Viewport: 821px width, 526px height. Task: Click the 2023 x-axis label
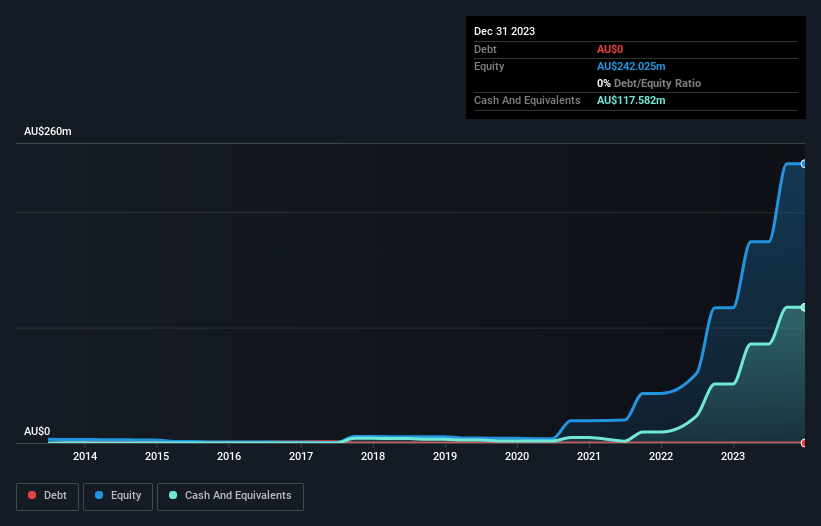[733, 456]
